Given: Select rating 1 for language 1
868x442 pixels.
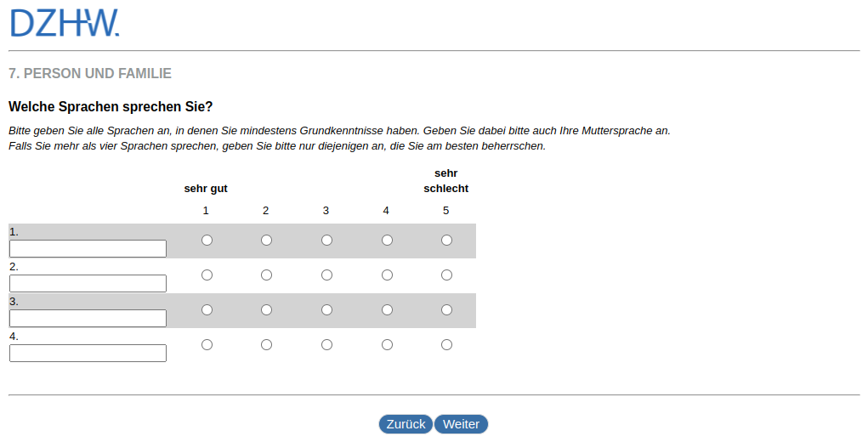Looking at the screenshot, I should click(207, 241).
